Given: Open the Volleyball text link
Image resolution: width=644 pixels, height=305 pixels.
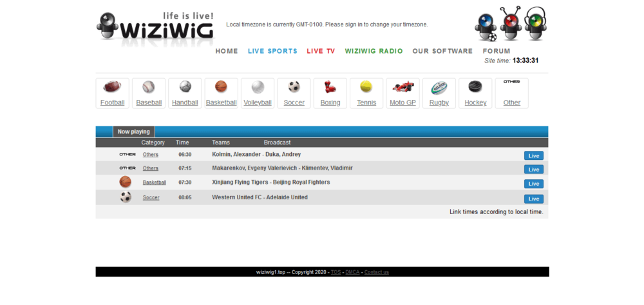Looking at the screenshot, I should (258, 103).
